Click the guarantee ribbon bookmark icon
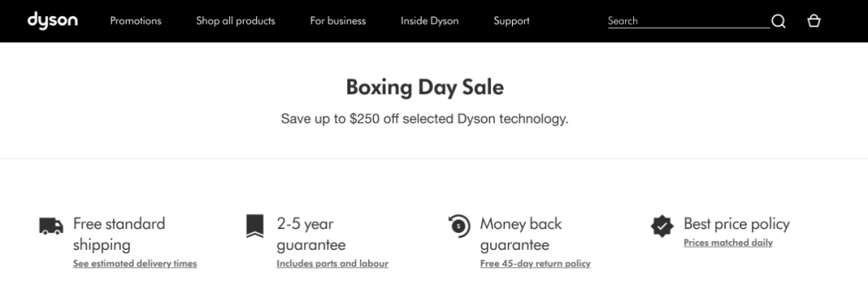 255,226
